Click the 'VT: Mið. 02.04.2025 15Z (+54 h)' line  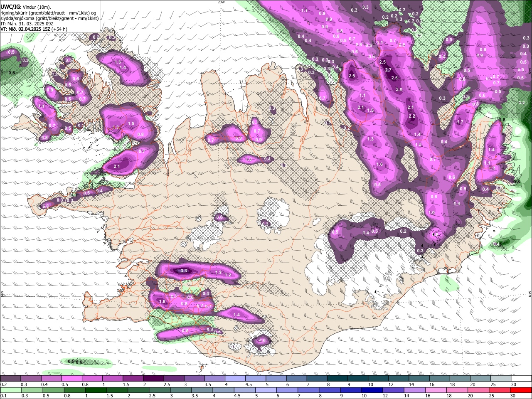(x=34, y=29)
